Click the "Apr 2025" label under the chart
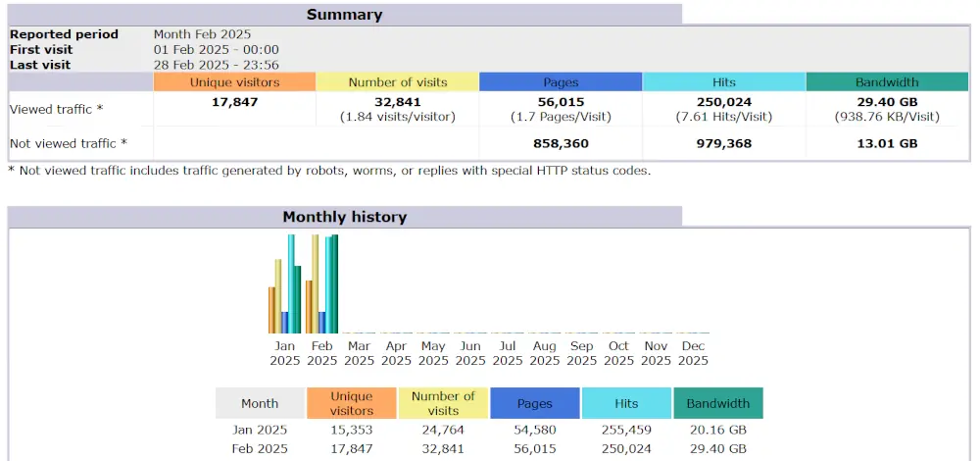Image resolution: width=980 pixels, height=461 pixels. [396, 353]
